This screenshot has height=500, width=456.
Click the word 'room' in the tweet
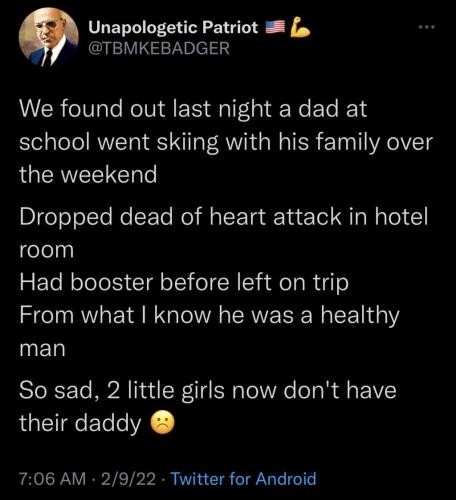[46, 250]
